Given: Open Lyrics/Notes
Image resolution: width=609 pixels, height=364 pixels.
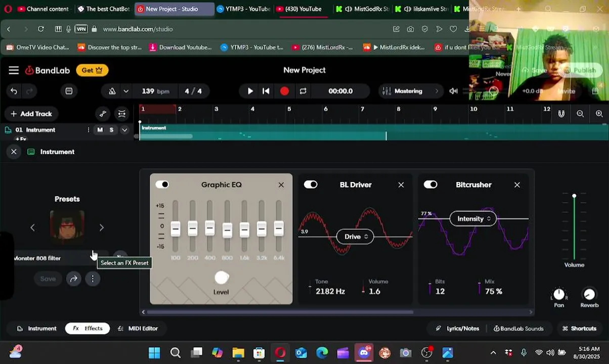Looking at the screenshot, I should [x=457, y=329].
